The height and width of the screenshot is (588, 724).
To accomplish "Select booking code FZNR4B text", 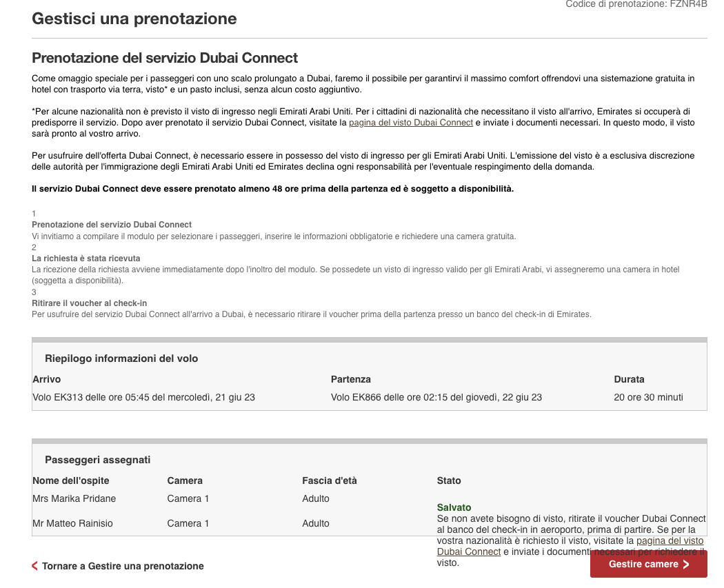I will (688, 4).
